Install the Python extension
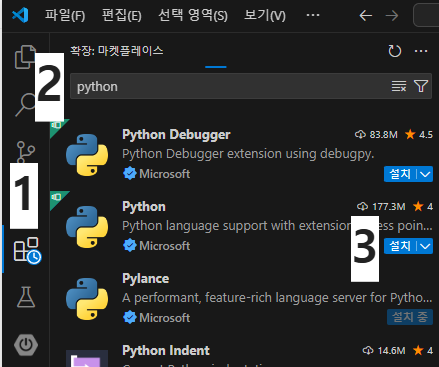The image size is (439, 367). (400, 246)
